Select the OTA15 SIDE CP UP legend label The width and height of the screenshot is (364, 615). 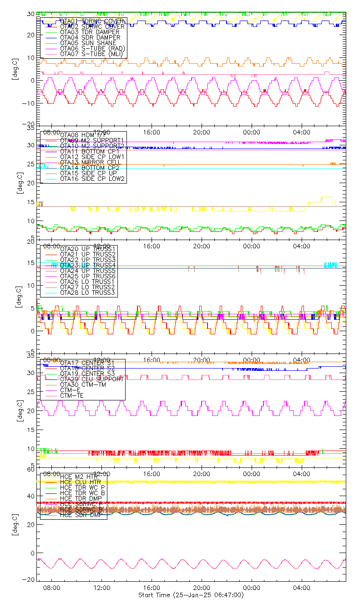click(87, 173)
